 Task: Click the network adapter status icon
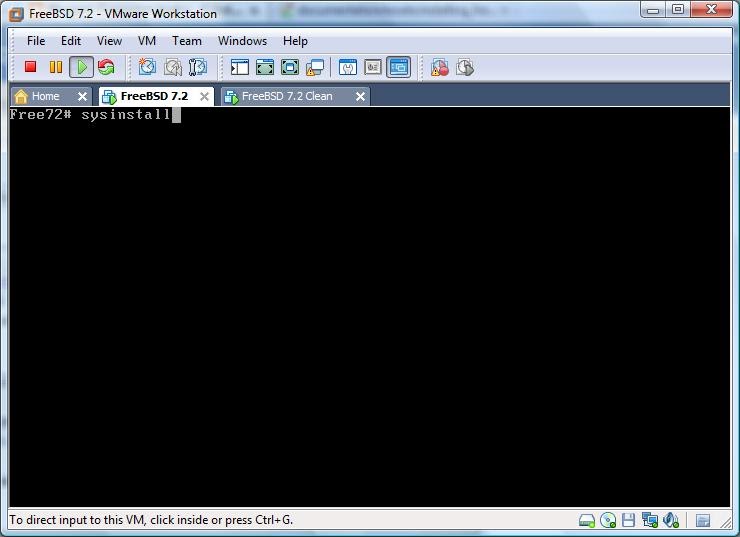pos(650,520)
